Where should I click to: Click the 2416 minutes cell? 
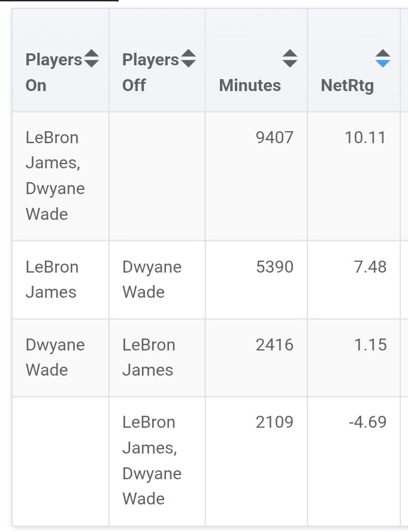point(274,345)
